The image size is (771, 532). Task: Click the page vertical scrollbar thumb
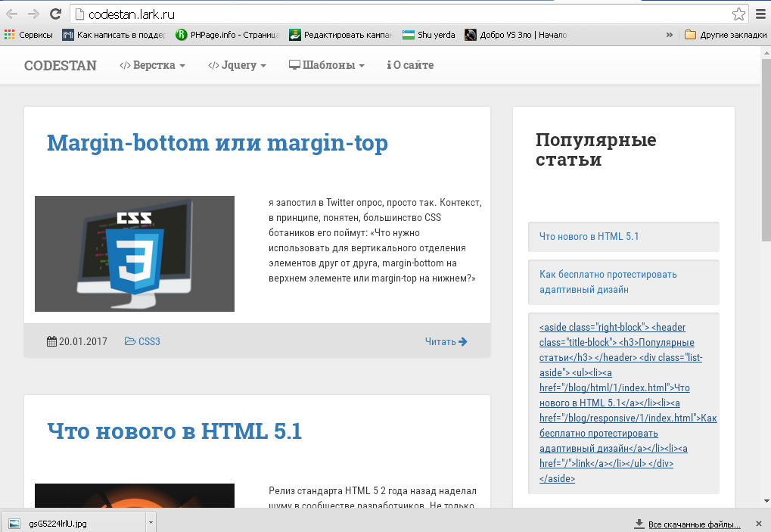click(x=766, y=150)
